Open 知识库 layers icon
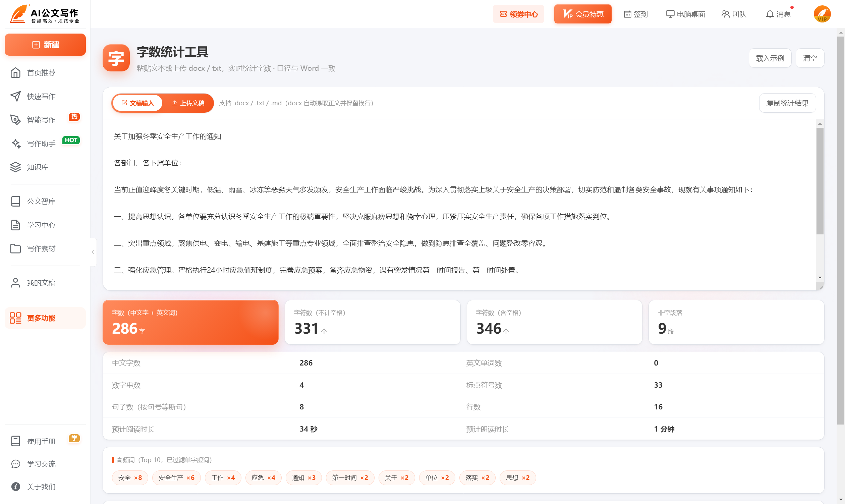The width and height of the screenshot is (845, 504). click(16, 167)
